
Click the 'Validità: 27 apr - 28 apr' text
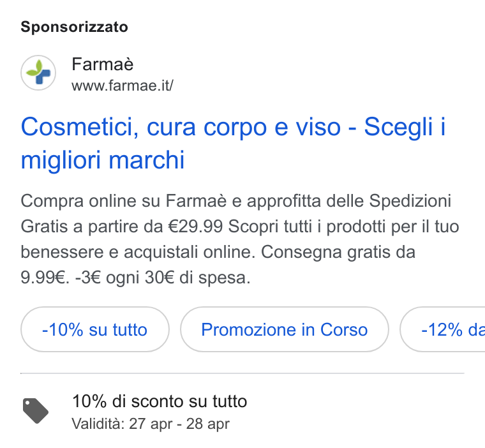[151, 424]
